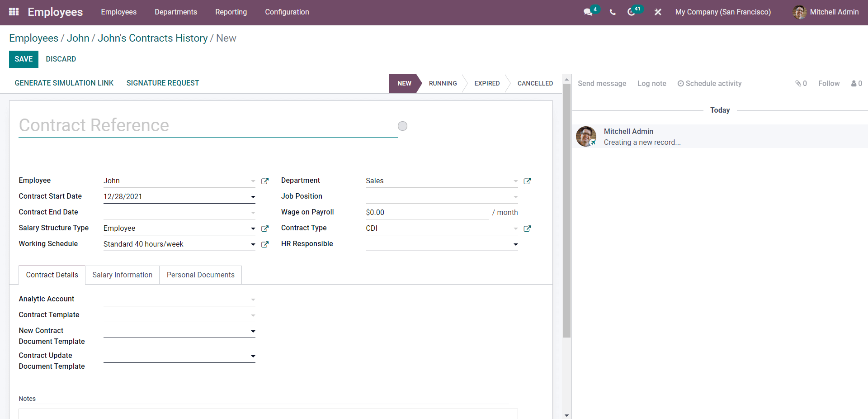Expand the Salary Structure Type dropdown

(253, 229)
